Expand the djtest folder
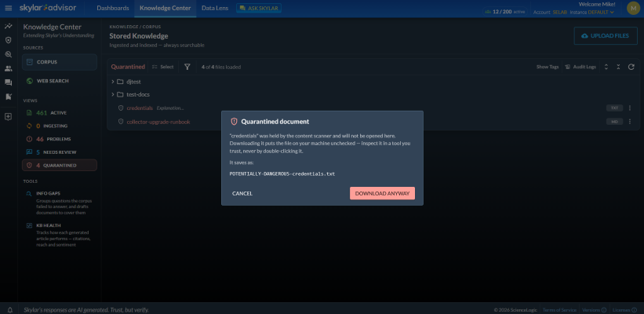 113,82
